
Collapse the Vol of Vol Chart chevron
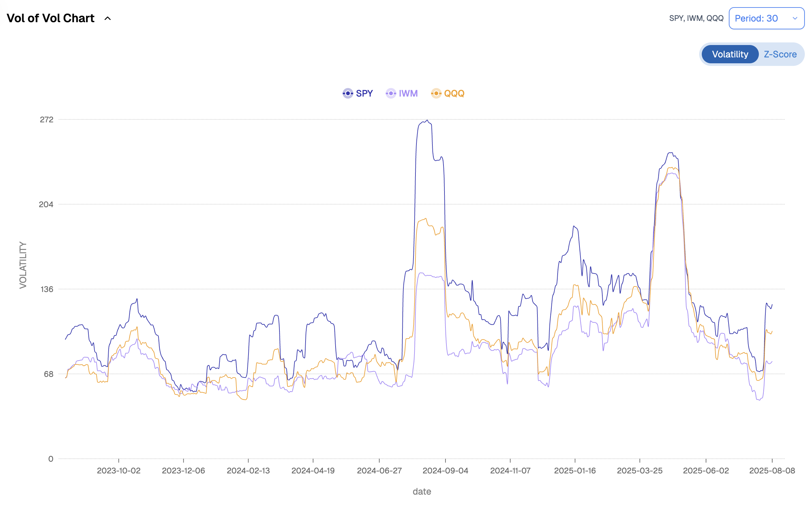(108, 19)
